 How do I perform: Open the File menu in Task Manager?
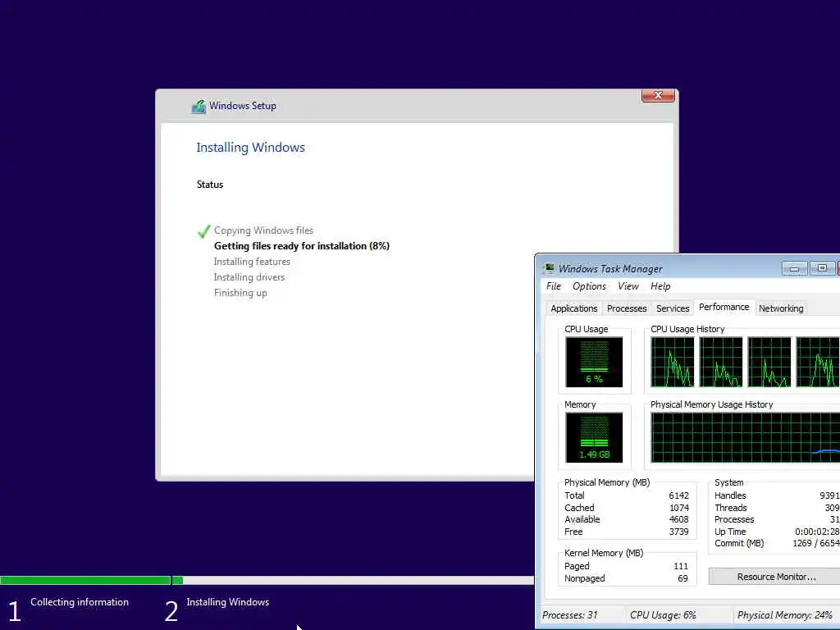tap(554, 286)
